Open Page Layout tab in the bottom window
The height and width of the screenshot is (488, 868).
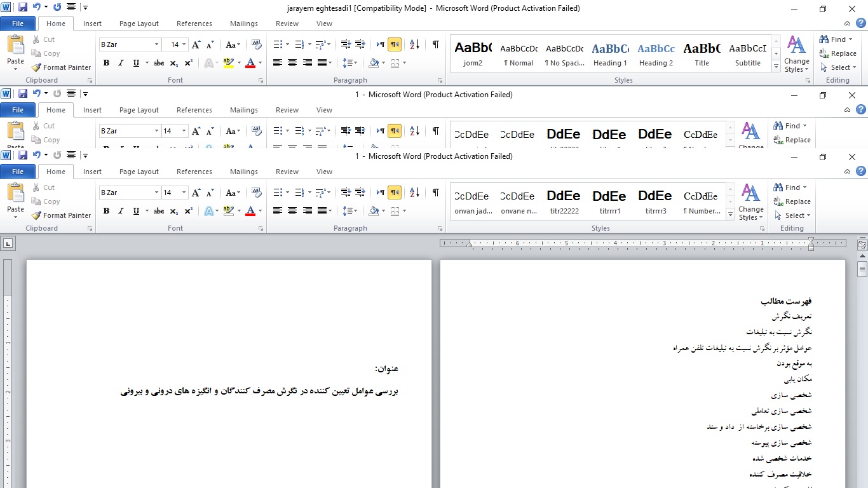click(139, 172)
